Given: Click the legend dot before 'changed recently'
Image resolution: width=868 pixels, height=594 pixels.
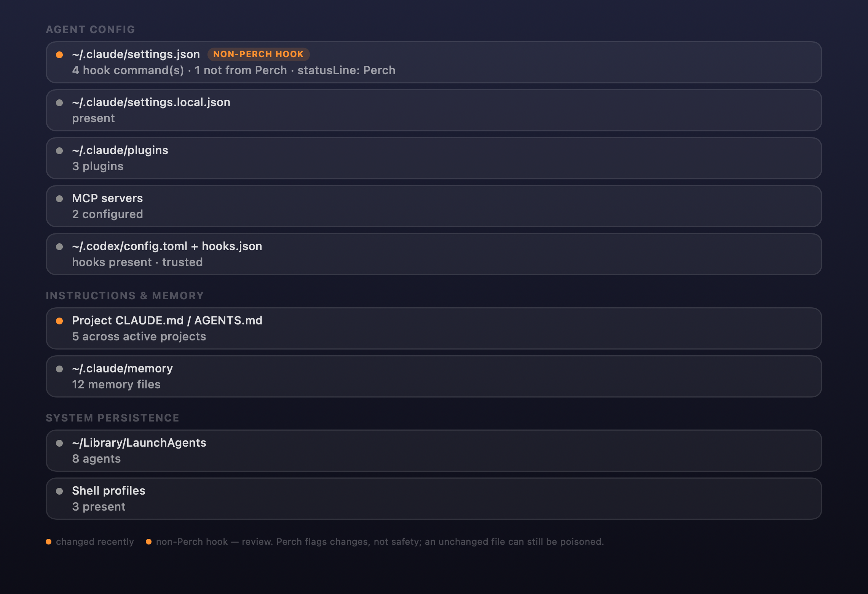Looking at the screenshot, I should point(49,542).
